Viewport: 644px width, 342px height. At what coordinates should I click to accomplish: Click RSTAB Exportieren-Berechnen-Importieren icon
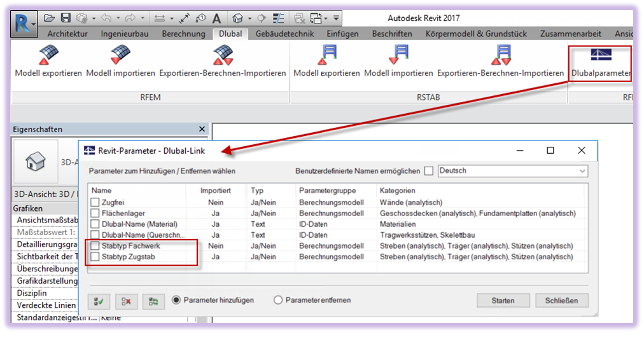501,55
